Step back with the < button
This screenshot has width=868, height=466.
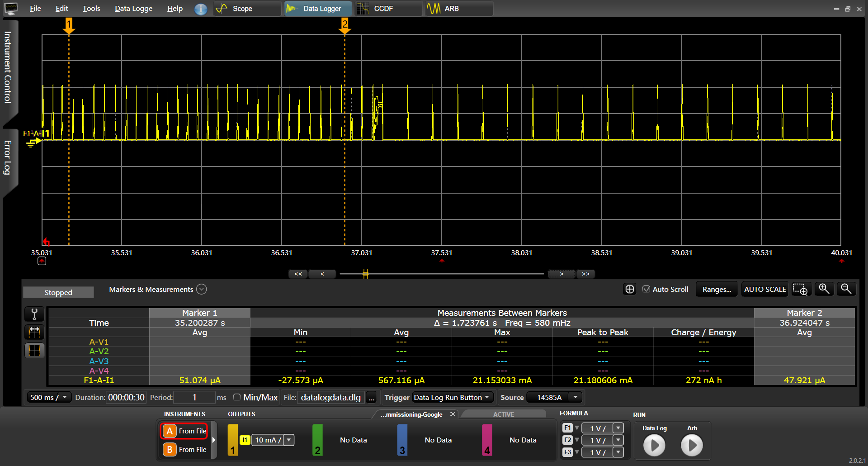point(322,274)
